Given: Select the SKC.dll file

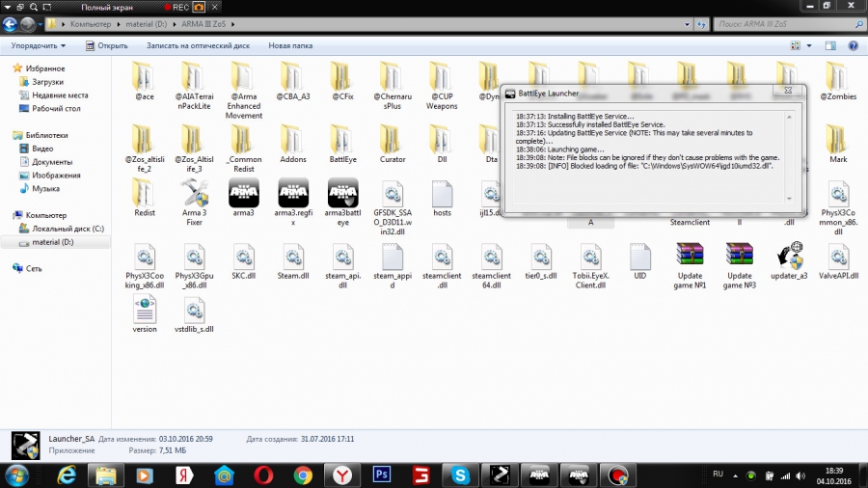Looking at the screenshot, I should [244, 261].
